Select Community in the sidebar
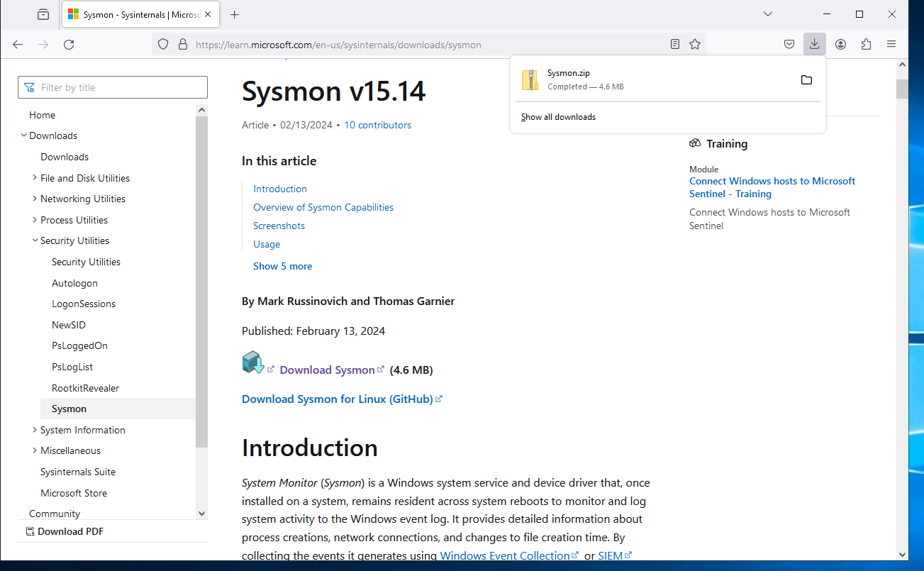Viewport: 924px width, 571px height. [x=55, y=514]
